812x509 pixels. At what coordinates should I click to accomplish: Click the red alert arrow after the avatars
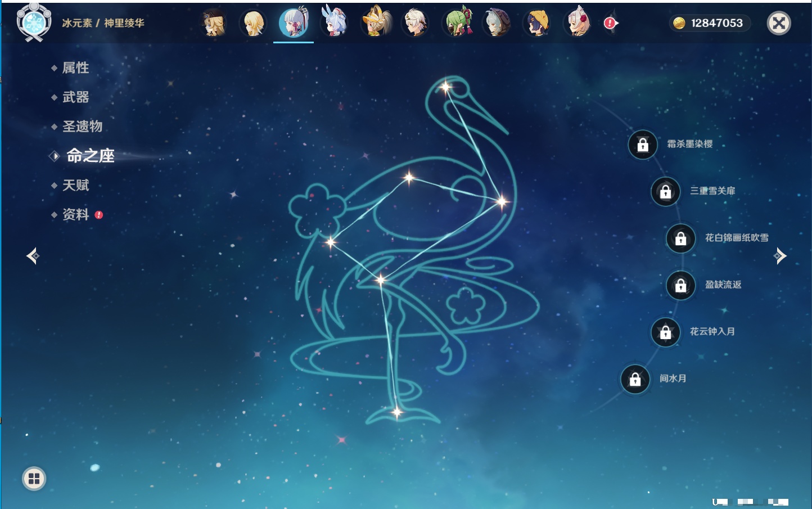(x=611, y=23)
